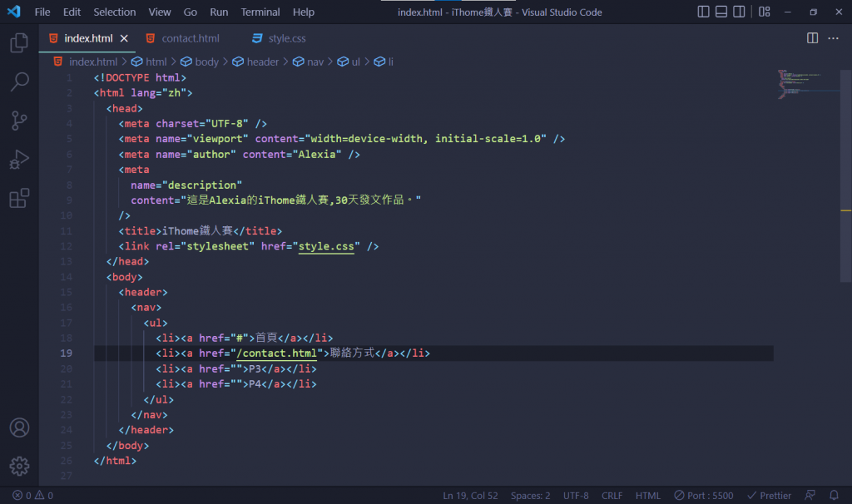Viewport: 852px width, 504px height.
Task: Open the Customize Layout control
Action: (x=765, y=12)
